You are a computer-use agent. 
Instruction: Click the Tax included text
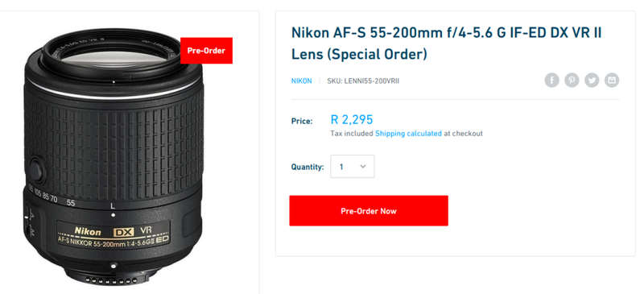point(352,133)
